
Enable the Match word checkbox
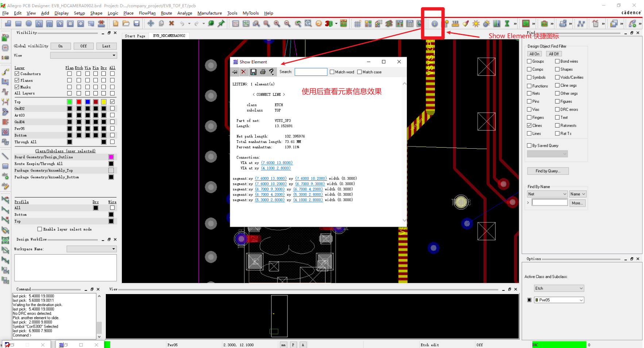point(332,72)
